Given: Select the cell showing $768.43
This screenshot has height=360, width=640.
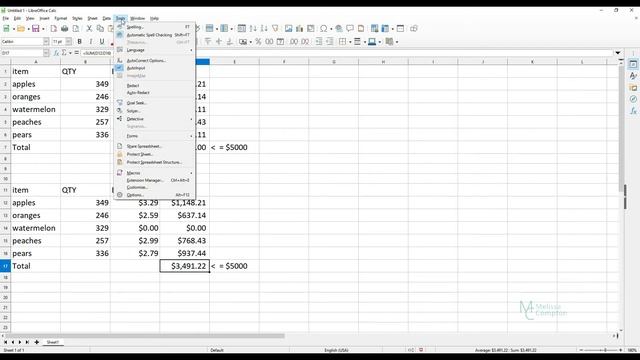Looking at the screenshot, I should pyautogui.click(x=184, y=241).
